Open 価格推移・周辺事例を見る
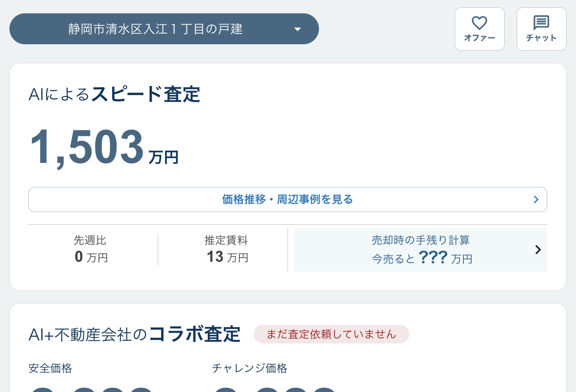 tap(287, 199)
